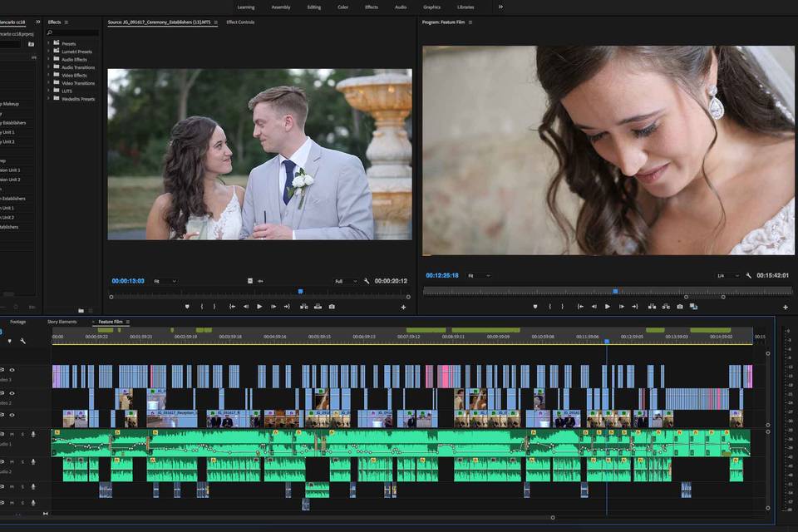Click the Overwrite edit button in Source monitor
Viewport: 798px width, 532px height.
[x=318, y=307]
